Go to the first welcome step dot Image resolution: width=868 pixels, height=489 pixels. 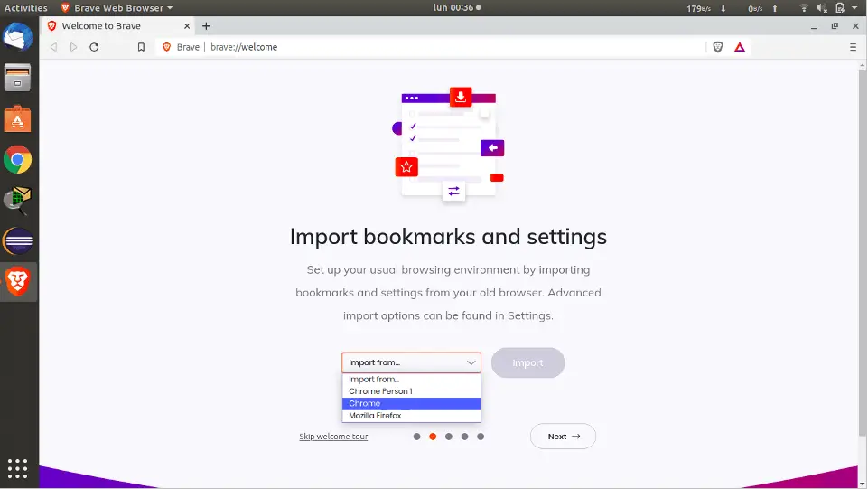point(417,437)
